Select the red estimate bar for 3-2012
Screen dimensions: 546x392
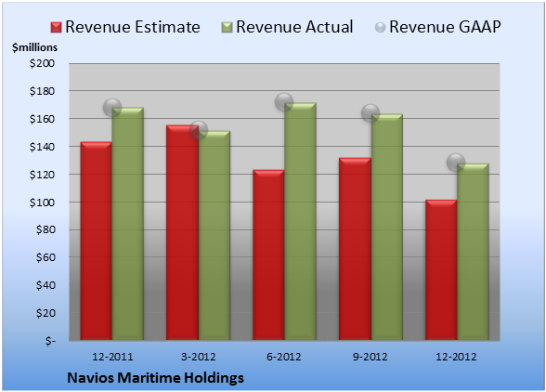point(182,232)
